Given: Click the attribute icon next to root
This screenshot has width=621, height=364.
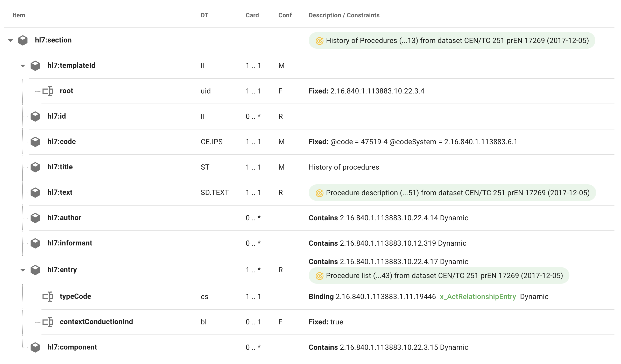Looking at the screenshot, I should pyautogui.click(x=48, y=91).
